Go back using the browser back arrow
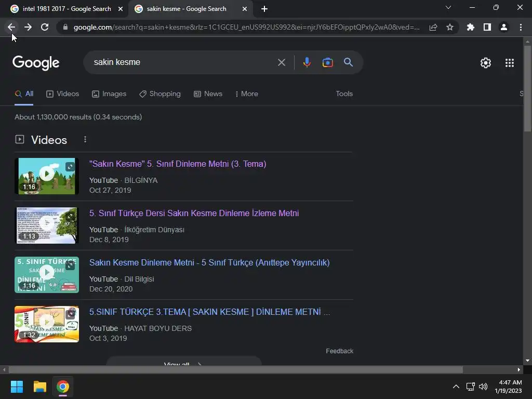The height and width of the screenshot is (399, 532). [11, 27]
